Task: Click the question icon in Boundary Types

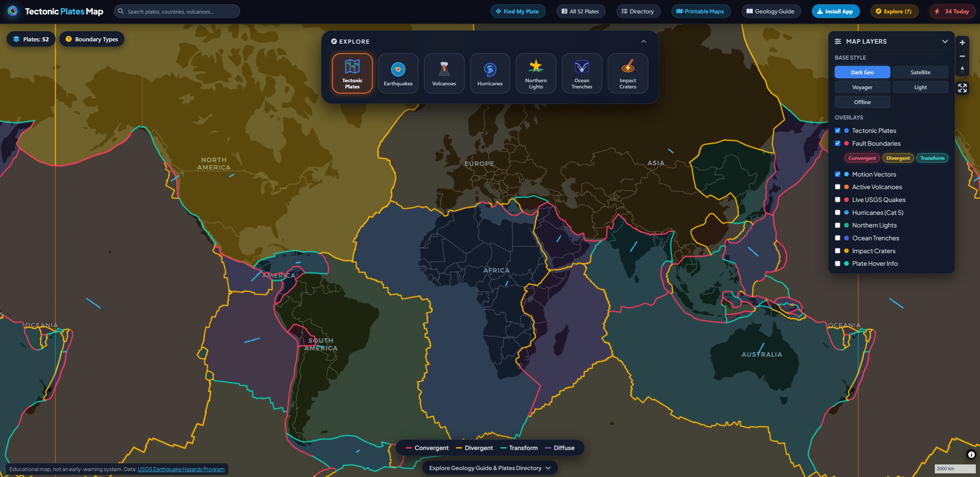Action: pos(68,39)
